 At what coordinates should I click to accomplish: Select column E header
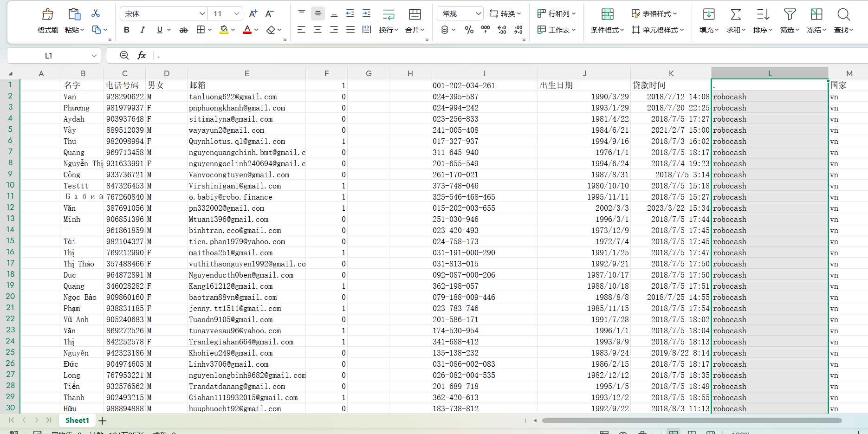point(246,73)
